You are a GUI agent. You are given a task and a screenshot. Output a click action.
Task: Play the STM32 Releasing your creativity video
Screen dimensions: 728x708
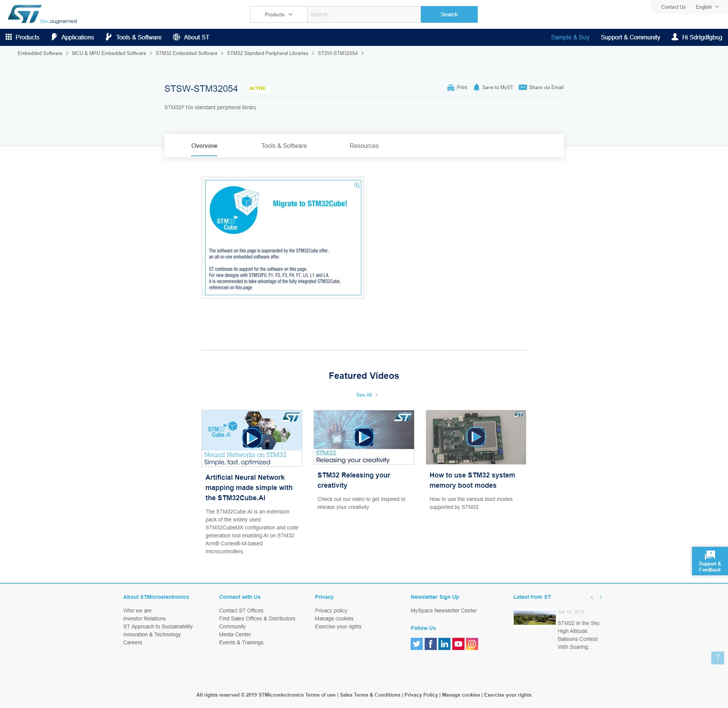(x=364, y=437)
